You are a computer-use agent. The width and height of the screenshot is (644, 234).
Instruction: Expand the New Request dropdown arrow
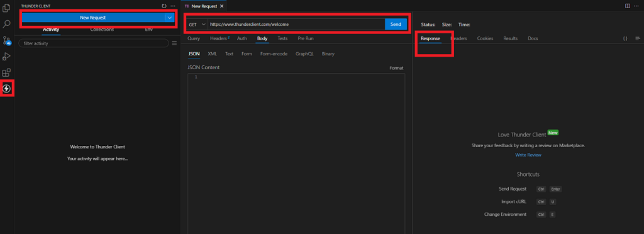coord(170,18)
